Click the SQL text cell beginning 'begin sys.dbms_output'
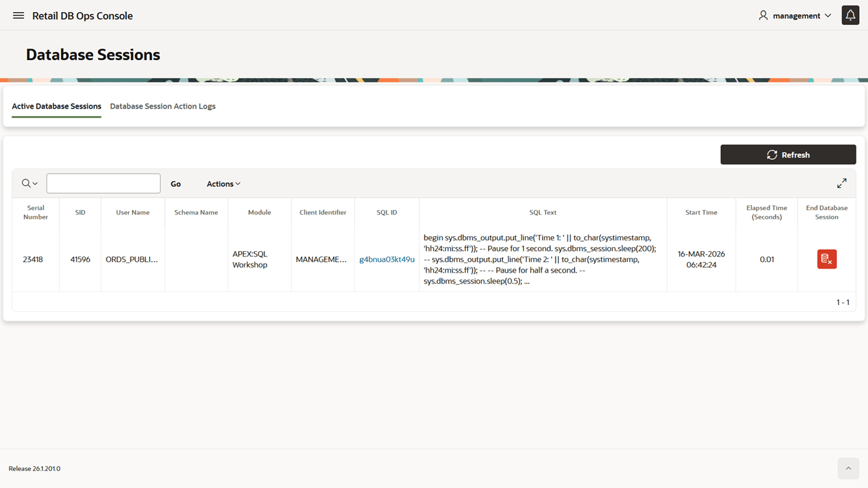Viewport: 868px width, 488px height. click(x=543, y=259)
